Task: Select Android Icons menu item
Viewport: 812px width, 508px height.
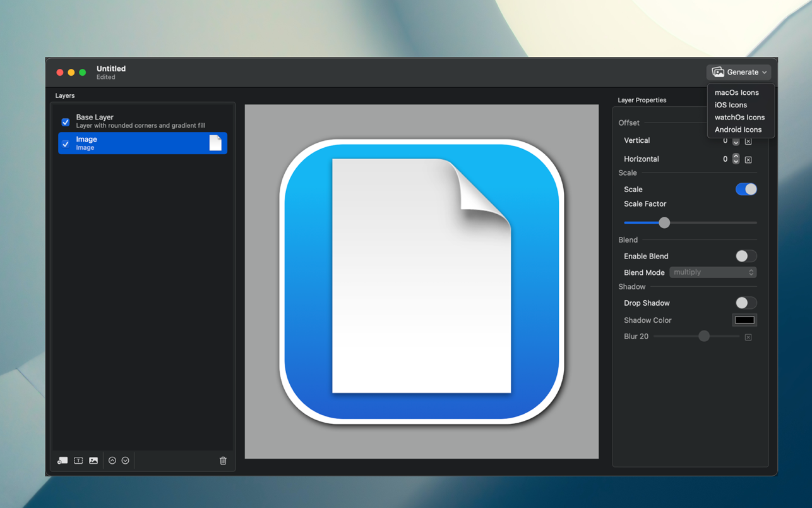Action: click(x=737, y=130)
